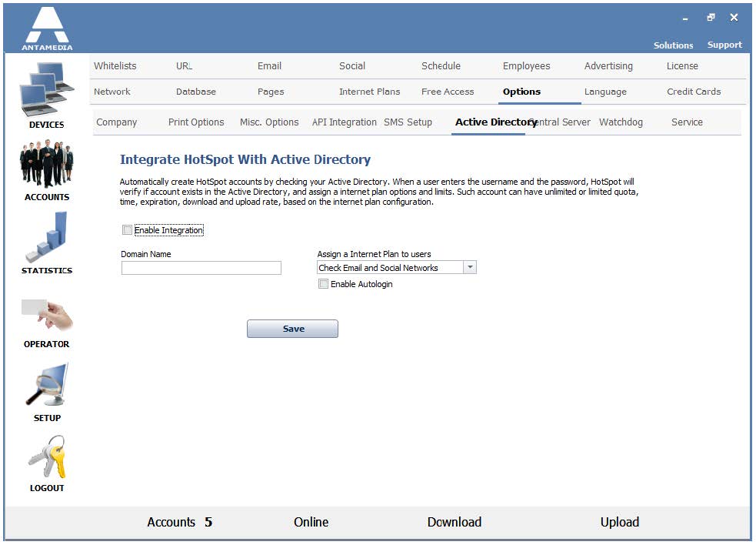Tick the Enable Autologin checkbox
Viewport: 756px width, 545px height.
point(323,284)
